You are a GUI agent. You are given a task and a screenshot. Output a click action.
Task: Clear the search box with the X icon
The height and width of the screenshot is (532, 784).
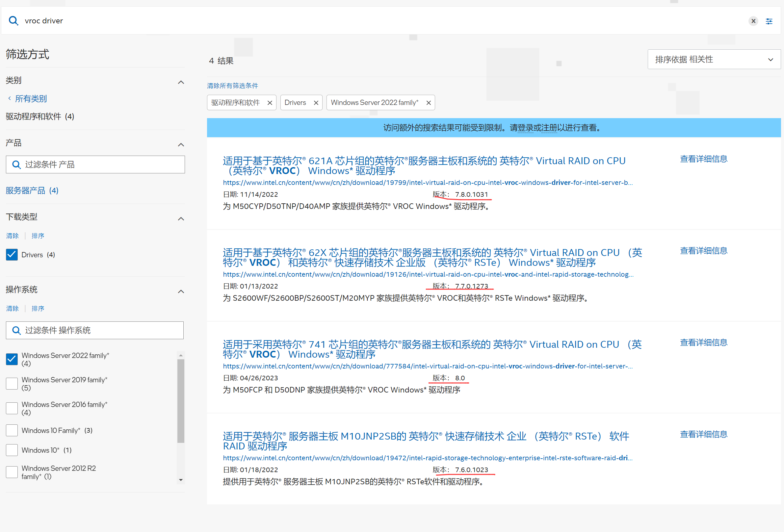[x=753, y=21]
